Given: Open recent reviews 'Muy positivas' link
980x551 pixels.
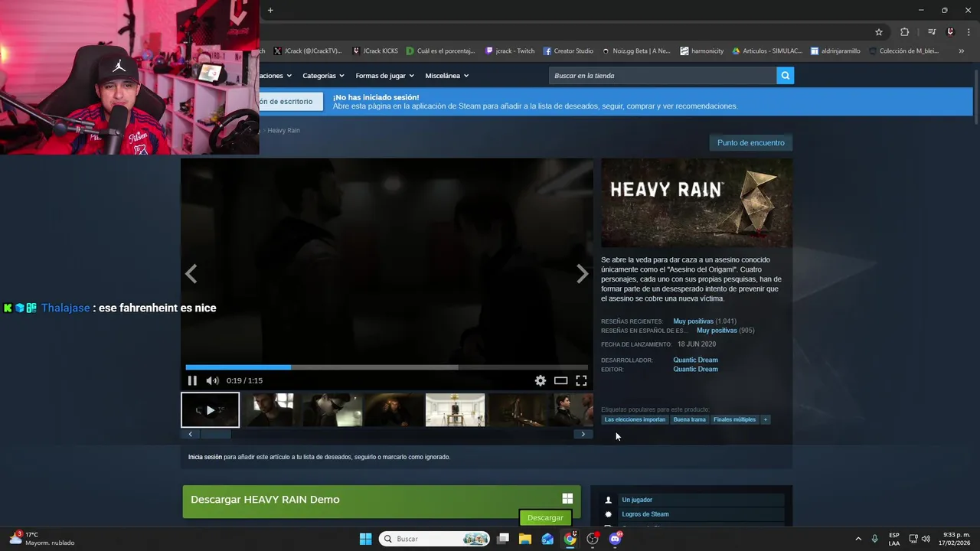Looking at the screenshot, I should click(693, 321).
